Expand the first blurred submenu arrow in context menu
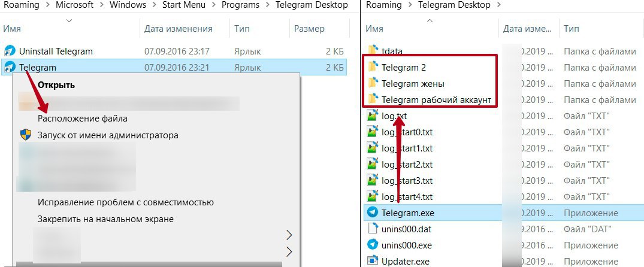Screen dimensions: 644x267 click(289, 235)
